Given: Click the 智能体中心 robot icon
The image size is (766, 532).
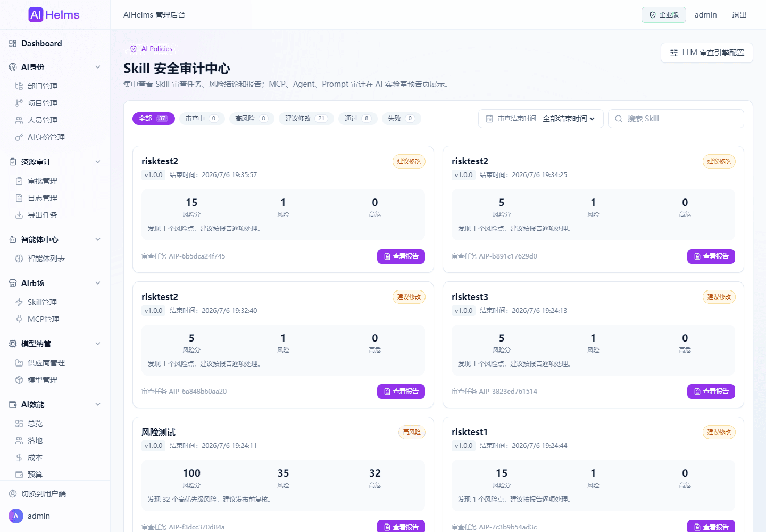Looking at the screenshot, I should tap(13, 239).
